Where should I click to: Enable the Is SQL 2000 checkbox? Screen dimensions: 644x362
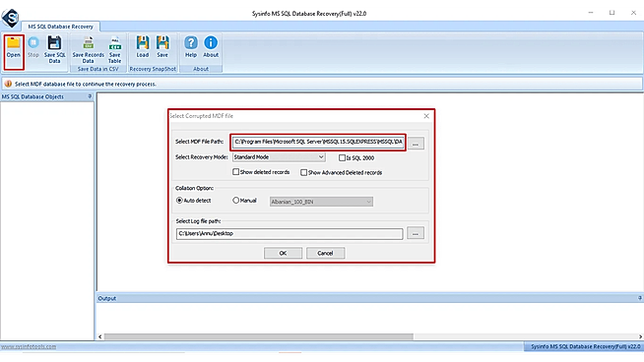(x=342, y=157)
